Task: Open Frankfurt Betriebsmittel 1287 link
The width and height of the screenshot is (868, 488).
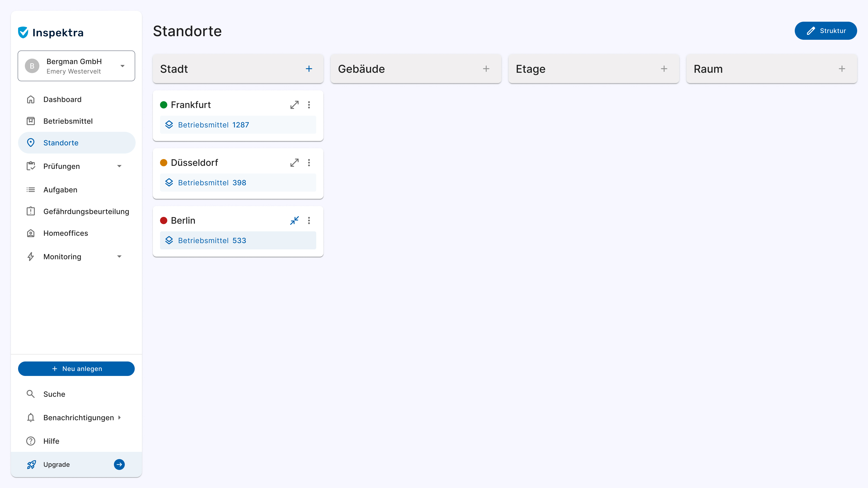Action: (x=213, y=125)
